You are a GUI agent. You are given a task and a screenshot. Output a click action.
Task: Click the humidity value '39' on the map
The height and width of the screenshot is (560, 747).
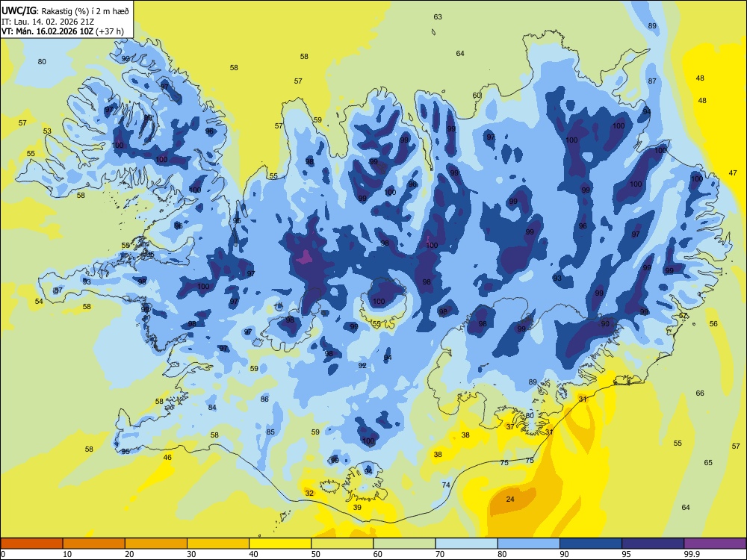pyautogui.click(x=357, y=507)
